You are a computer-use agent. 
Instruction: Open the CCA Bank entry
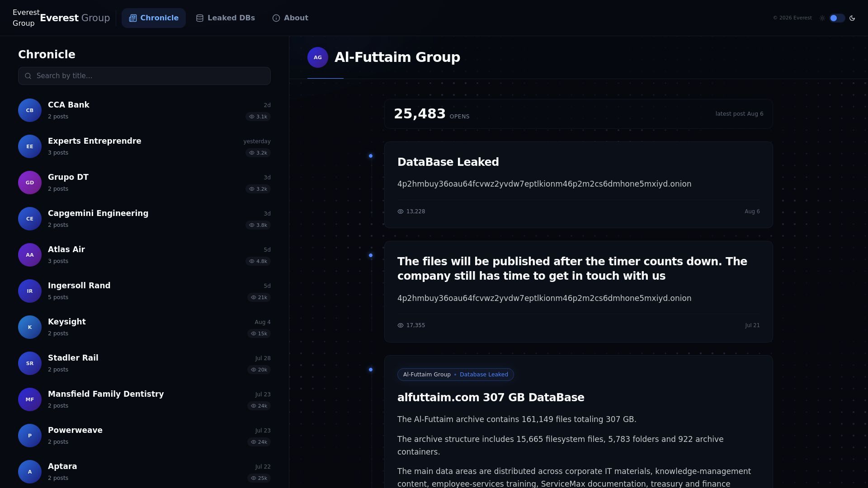[144, 110]
